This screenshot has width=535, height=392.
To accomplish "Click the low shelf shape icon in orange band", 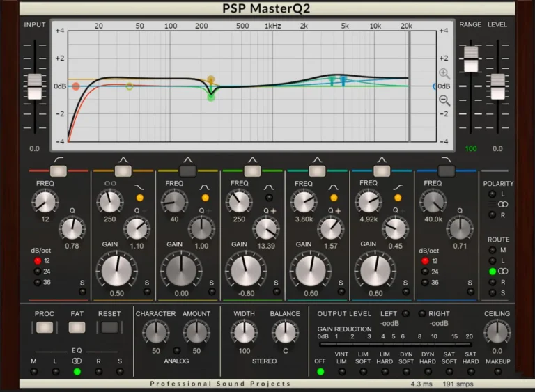I will [x=139, y=187].
